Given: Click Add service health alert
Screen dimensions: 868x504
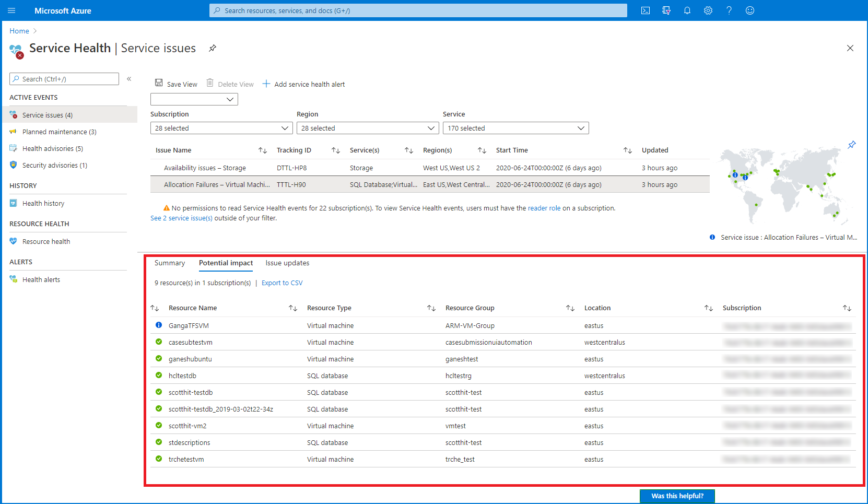Looking at the screenshot, I should 304,84.
